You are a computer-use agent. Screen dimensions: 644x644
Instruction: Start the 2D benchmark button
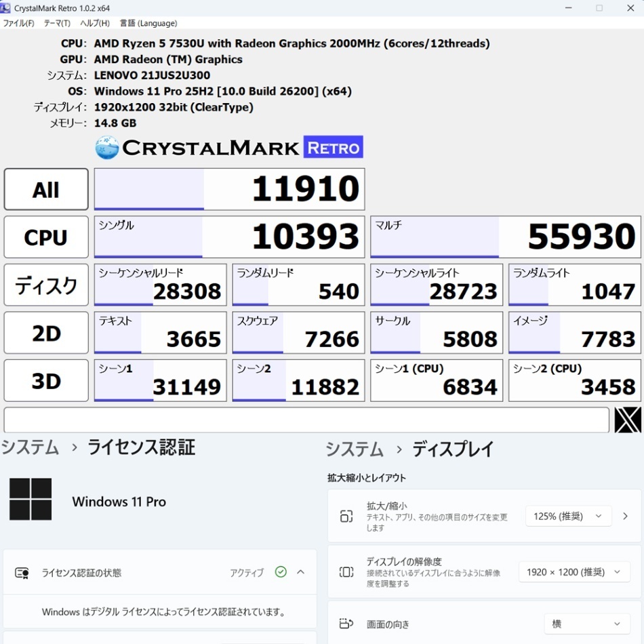pyautogui.click(x=46, y=333)
